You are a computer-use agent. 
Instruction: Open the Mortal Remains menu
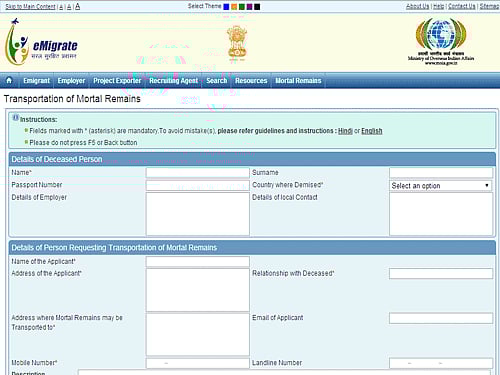pyautogui.click(x=298, y=81)
